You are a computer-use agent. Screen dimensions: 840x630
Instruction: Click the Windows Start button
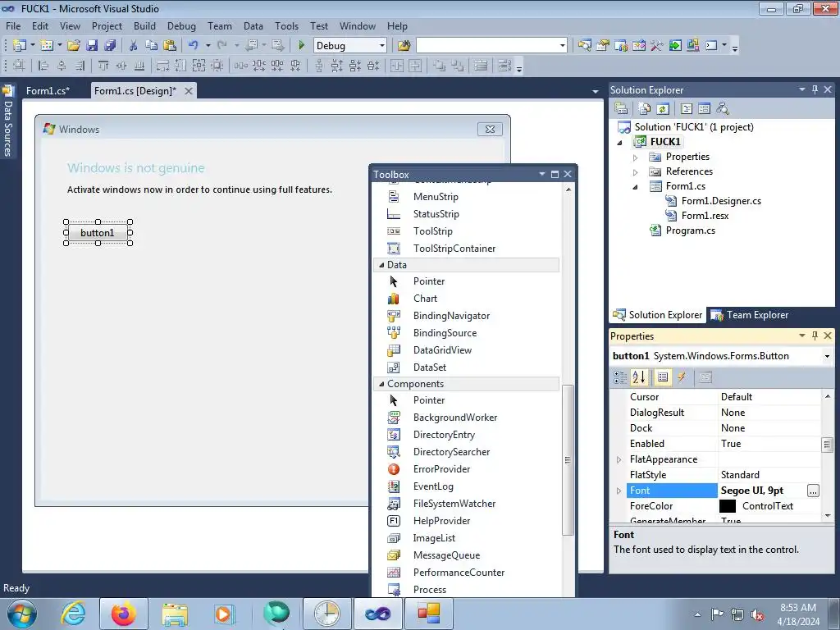coord(22,614)
